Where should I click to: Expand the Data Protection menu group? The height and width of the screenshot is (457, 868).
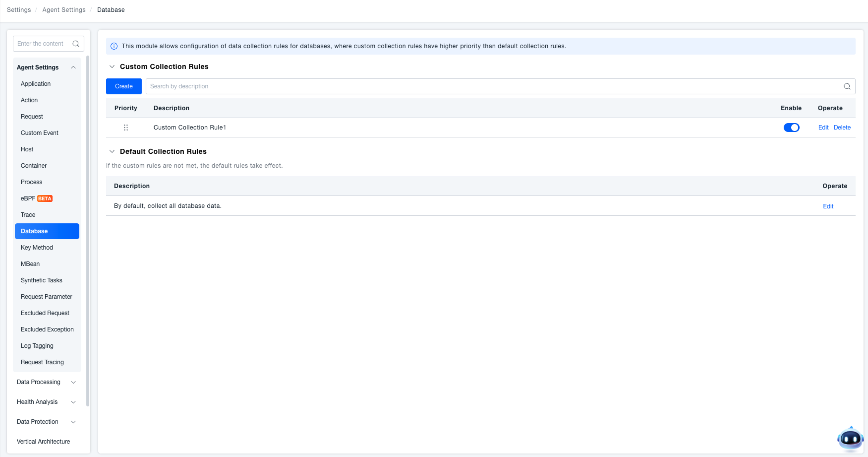tap(73, 422)
